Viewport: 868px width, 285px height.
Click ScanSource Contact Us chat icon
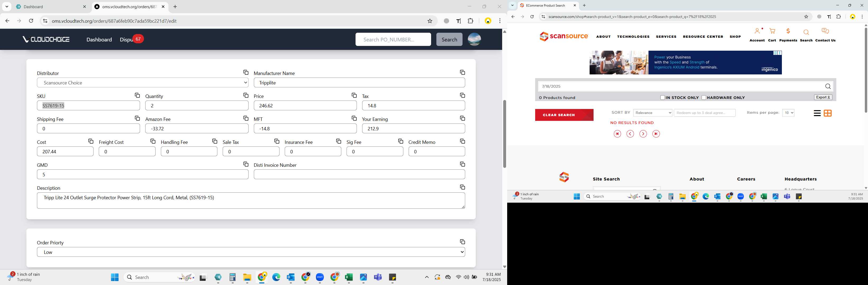(x=825, y=31)
